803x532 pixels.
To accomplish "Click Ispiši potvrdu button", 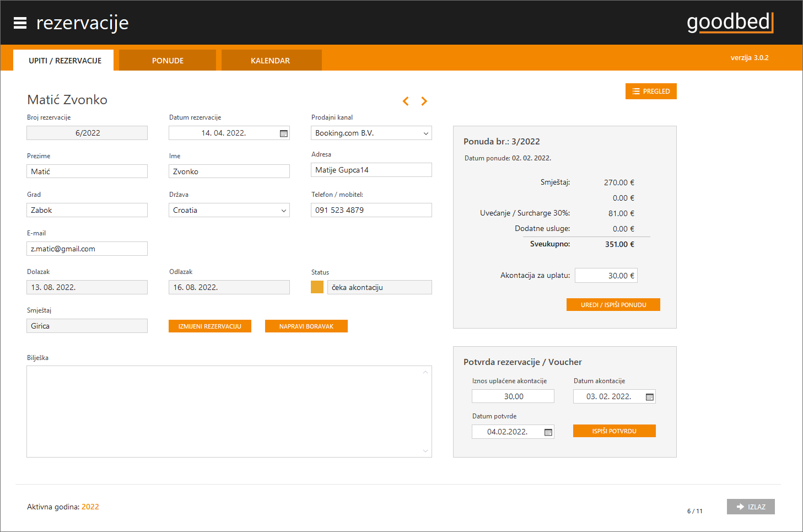I will [x=615, y=431].
